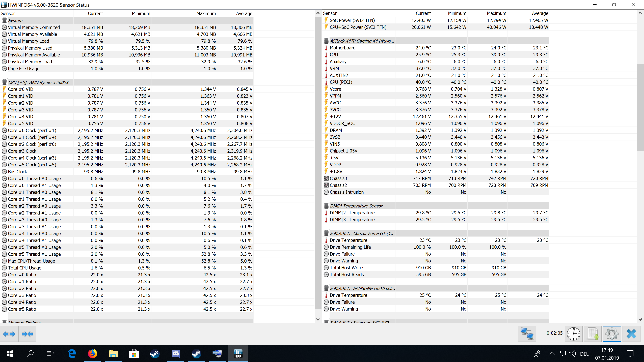Click the log file add icon
Screen dimensions: 644x362
click(x=593, y=334)
